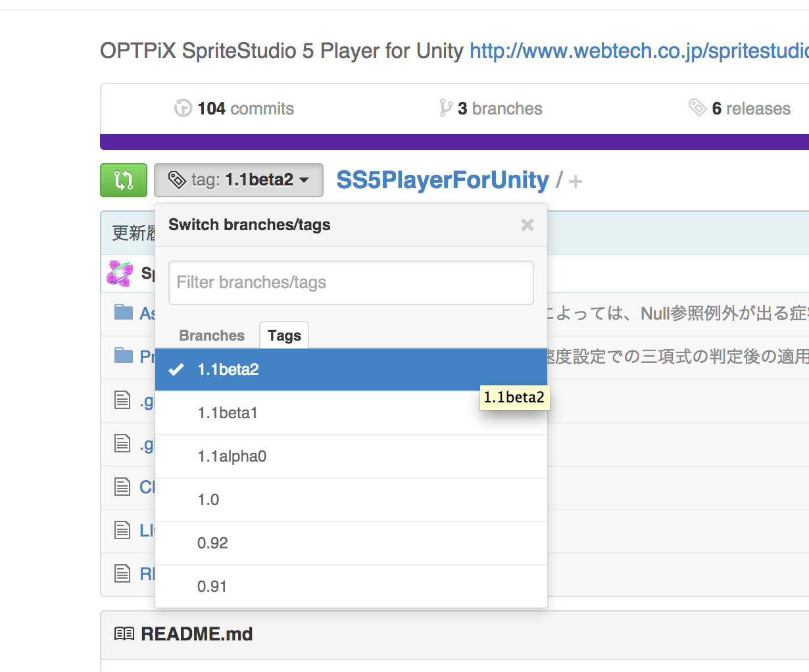Choose the 1.1beta2 tag
Image resolution: width=809 pixels, height=672 pixels.
(x=351, y=370)
